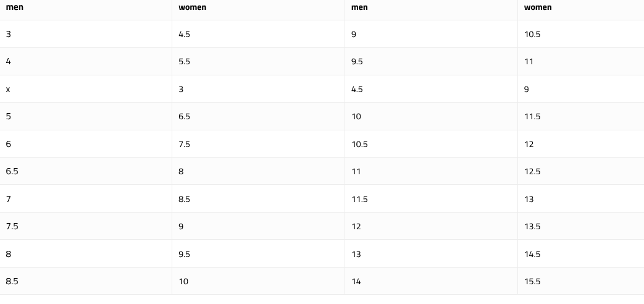Click men's 13 beside women's 14.5
644x304 pixels.
[356, 254]
